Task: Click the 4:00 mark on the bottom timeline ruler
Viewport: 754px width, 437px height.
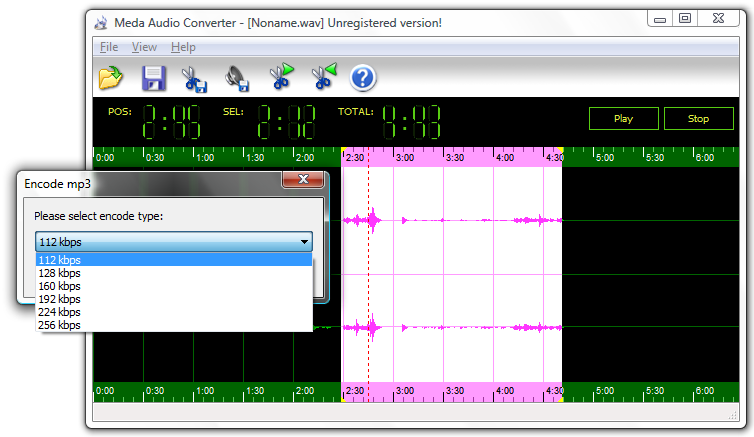Action: tap(505, 391)
